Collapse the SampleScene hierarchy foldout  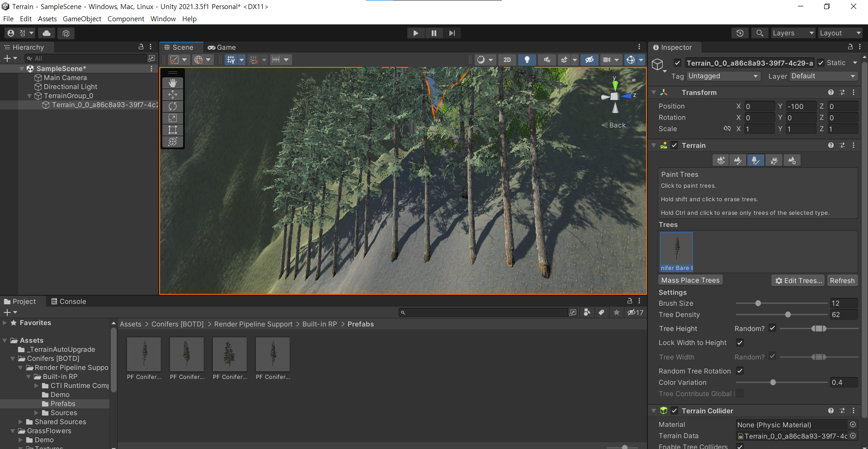point(22,69)
